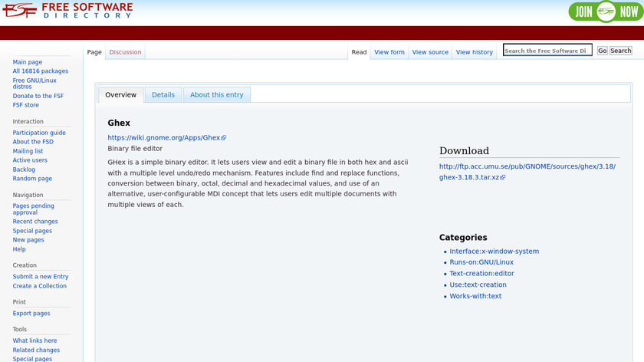The image size is (644, 362).
Task: Open Pages pending approval
Action: point(33,209)
